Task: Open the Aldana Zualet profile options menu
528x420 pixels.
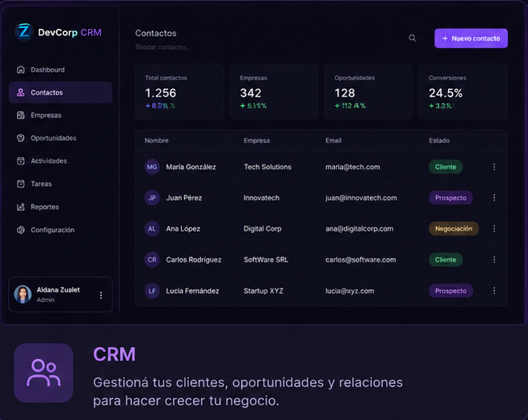Action: (x=101, y=296)
